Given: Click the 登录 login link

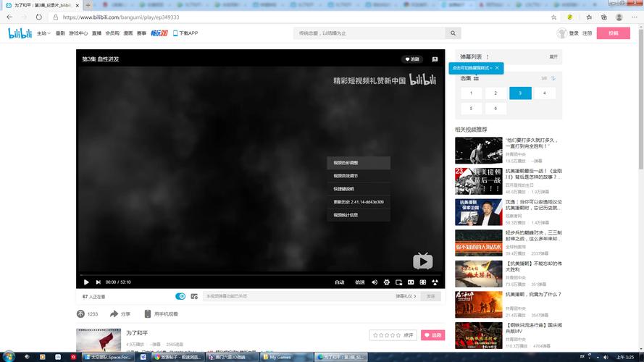Looking at the screenshot, I should [574, 33].
